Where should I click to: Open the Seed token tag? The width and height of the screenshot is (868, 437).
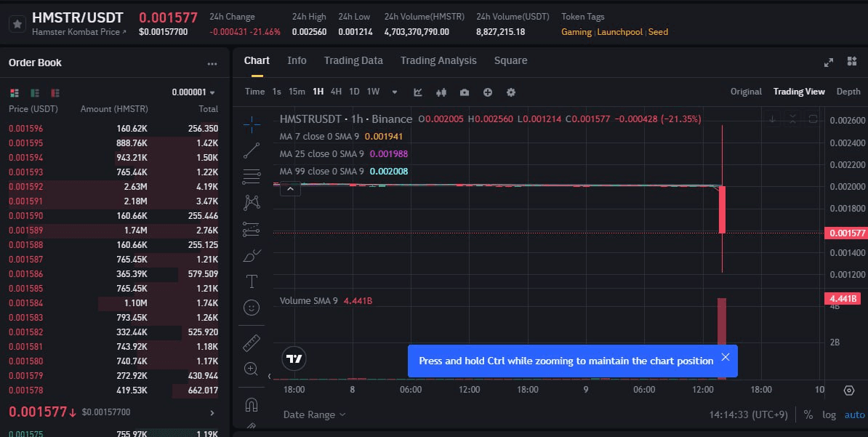(658, 32)
